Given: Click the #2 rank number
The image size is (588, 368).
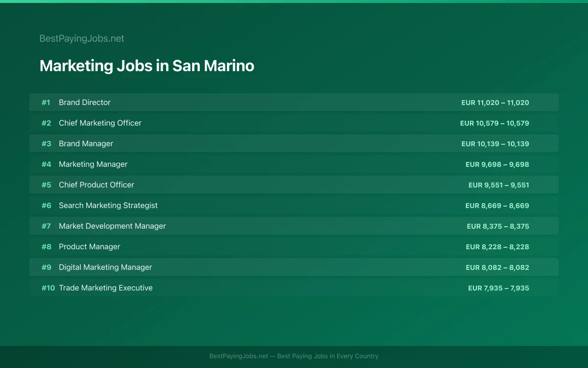Looking at the screenshot, I should click(x=46, y=123).
